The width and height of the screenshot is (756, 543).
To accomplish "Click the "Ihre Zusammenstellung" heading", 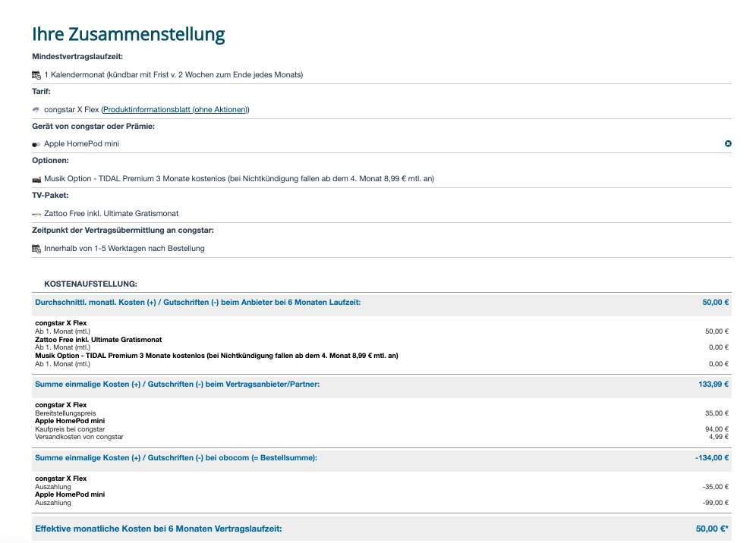I will [x=129, y=34].
